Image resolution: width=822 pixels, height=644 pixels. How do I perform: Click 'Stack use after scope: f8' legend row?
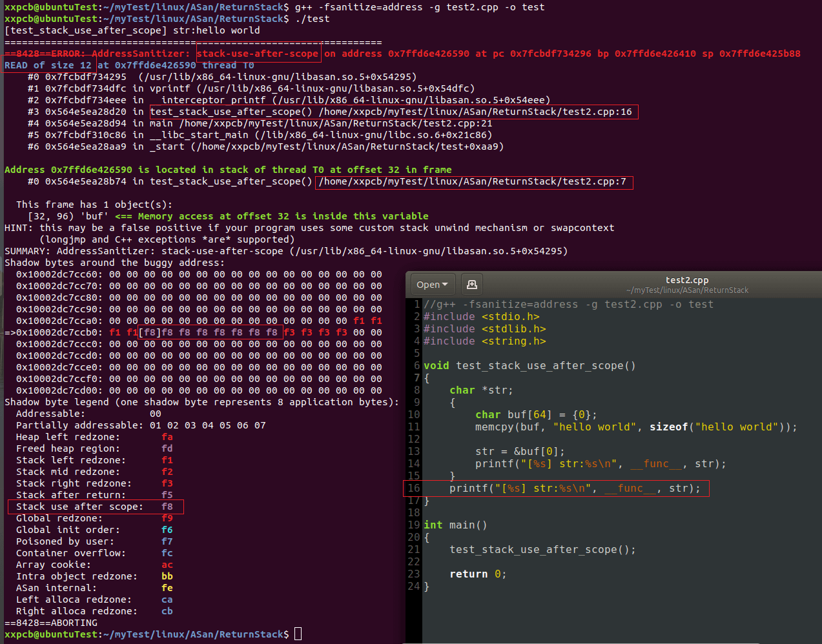(x=94, y=507)
